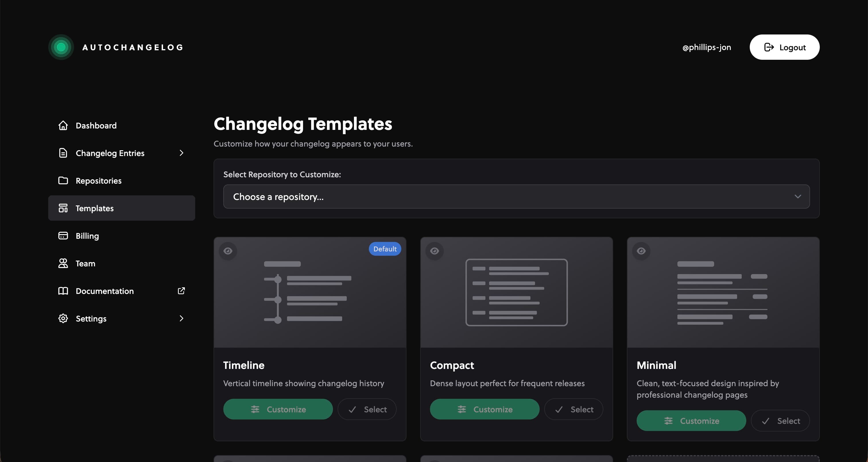Screen dimensions: 868x462
Task: Open Documentation external link icon
Action: coord(181,291)
